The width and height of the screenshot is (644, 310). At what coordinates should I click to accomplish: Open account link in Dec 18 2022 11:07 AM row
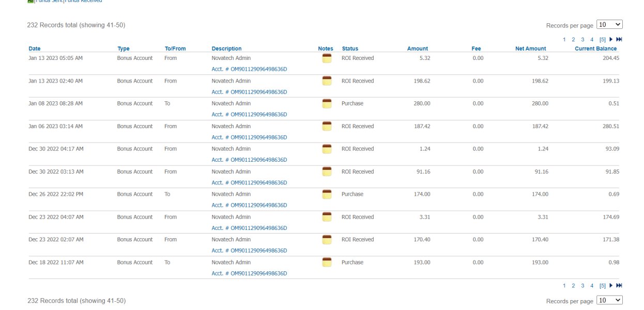pyautogui.click(x=249, y=273)
